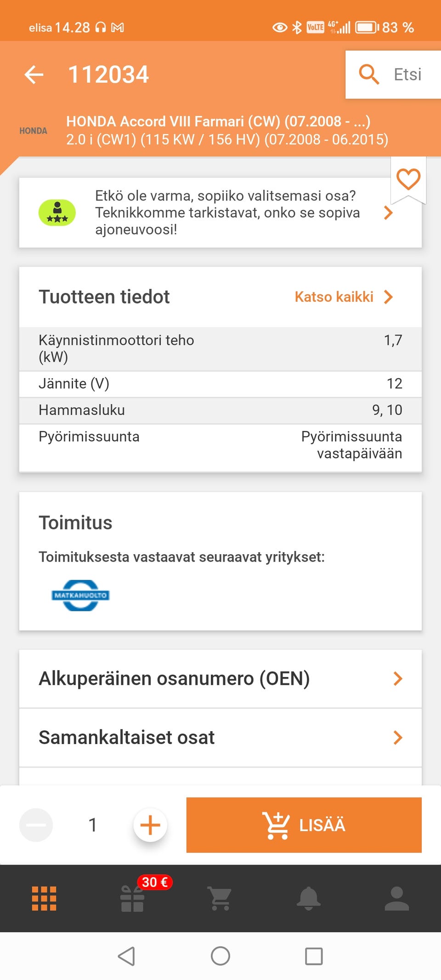Screen dimensions: 441x980
Task: Open technician compatibility check banner
Action: [220, 212]
